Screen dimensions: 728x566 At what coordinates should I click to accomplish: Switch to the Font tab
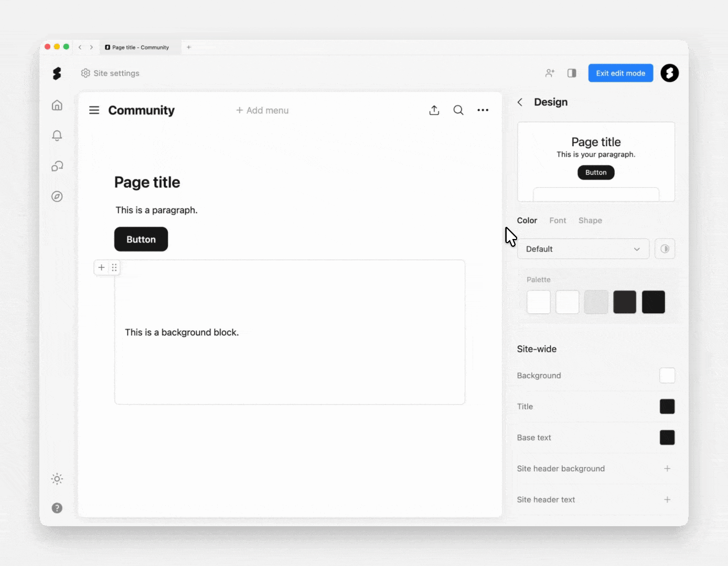[x=558, y=221]
